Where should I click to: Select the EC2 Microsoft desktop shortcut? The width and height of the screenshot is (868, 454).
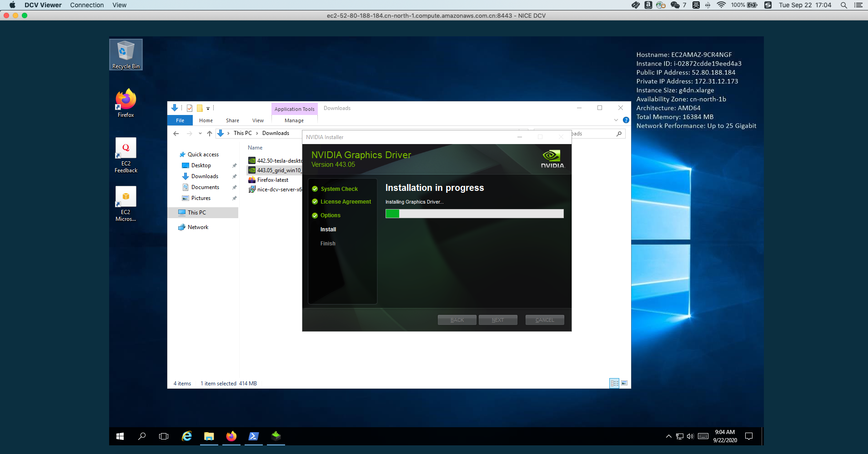(x=126, y=204)
